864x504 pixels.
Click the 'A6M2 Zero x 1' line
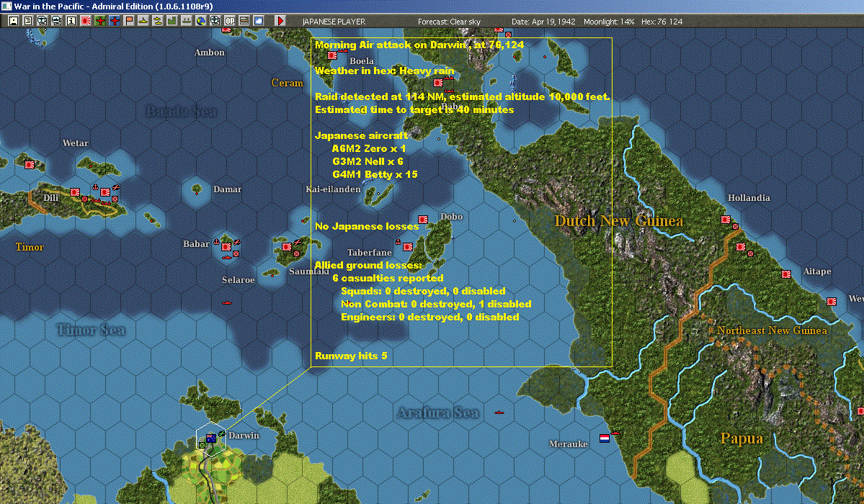tap(369, 148)
